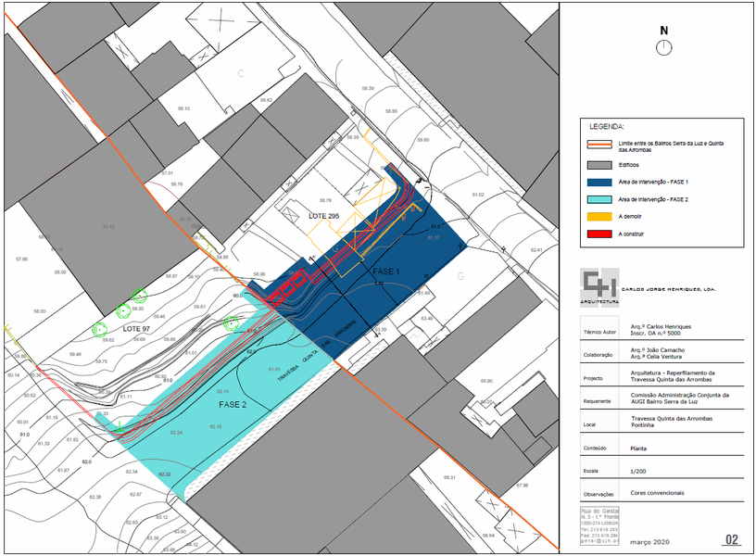
Task: Click the LEGENDA heading
Action: tap(607, 126)
